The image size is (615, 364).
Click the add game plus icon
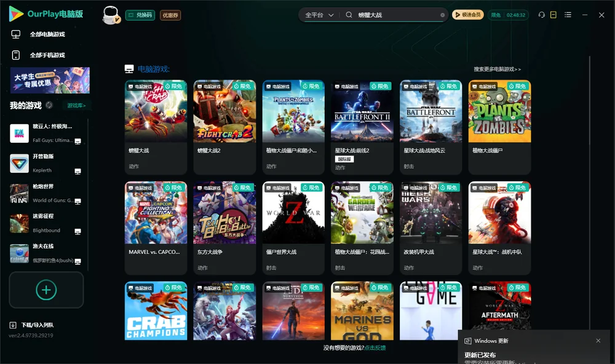tap(46, 290)
